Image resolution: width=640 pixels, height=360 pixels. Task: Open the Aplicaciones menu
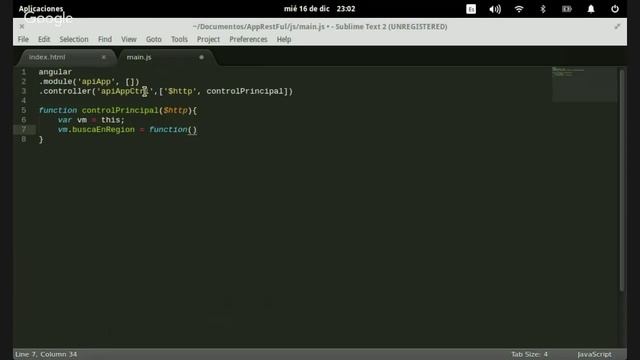point(41,9)
